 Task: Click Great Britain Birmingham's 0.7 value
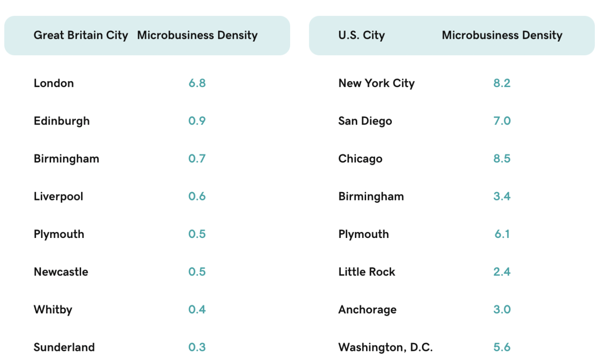point(197,159)
